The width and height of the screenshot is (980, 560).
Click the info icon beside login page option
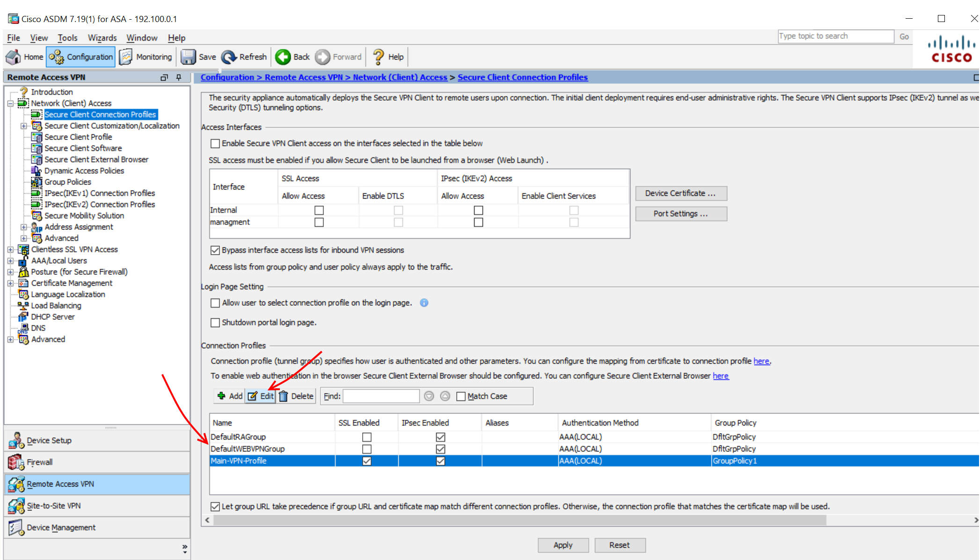pos(424,303)
